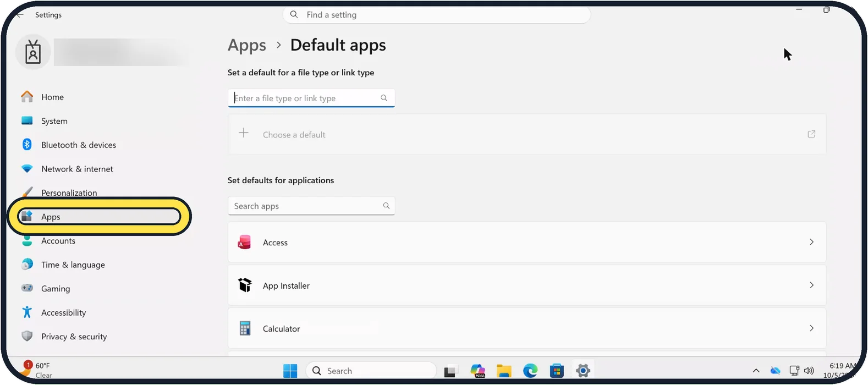
Task: Click the Choose a default row
Action: point(527,134)
